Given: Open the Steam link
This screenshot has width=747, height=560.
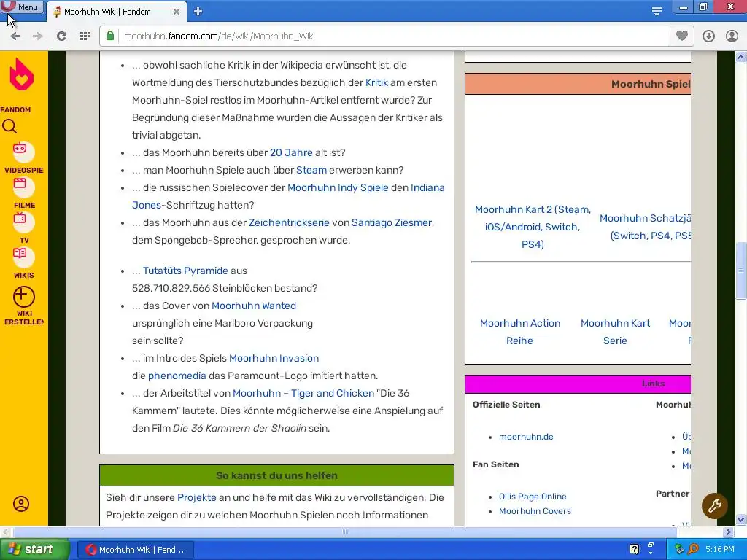Looking at the screenshot, I should point(311,170).
